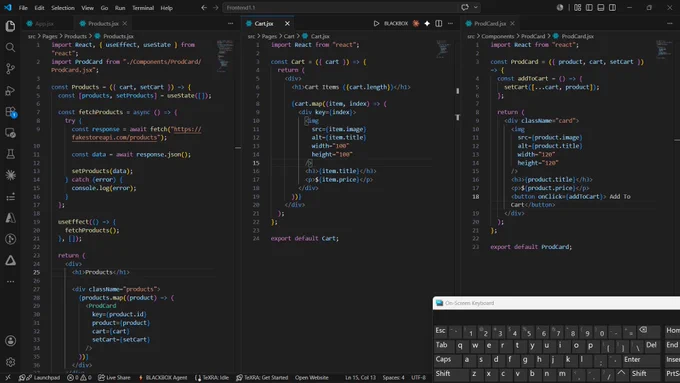Open the Testing flask view

coord(10,154)
